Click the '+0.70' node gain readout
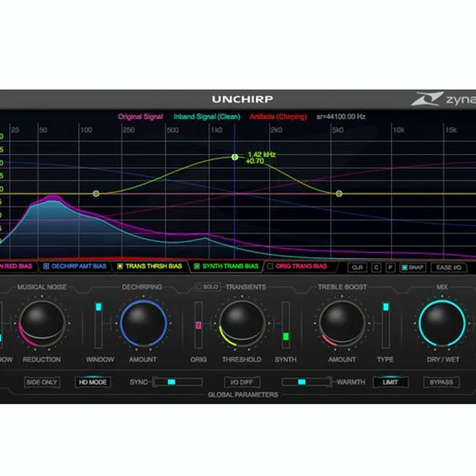476x476 pixels. tap(255, 161)
